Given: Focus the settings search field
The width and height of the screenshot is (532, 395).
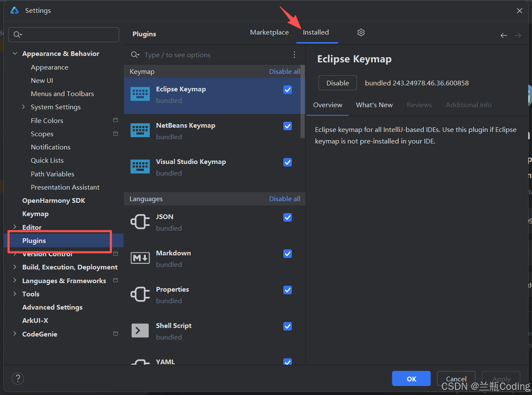Looking at the screenshot, I should click(64, 35).
